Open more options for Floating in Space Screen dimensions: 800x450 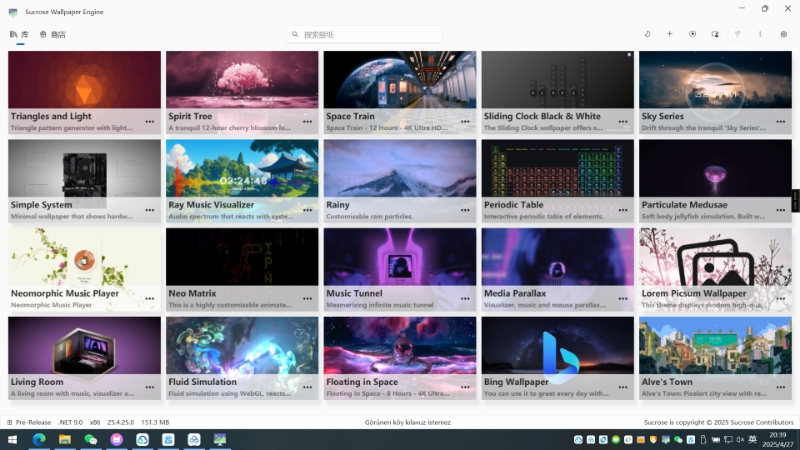[465, 387]
